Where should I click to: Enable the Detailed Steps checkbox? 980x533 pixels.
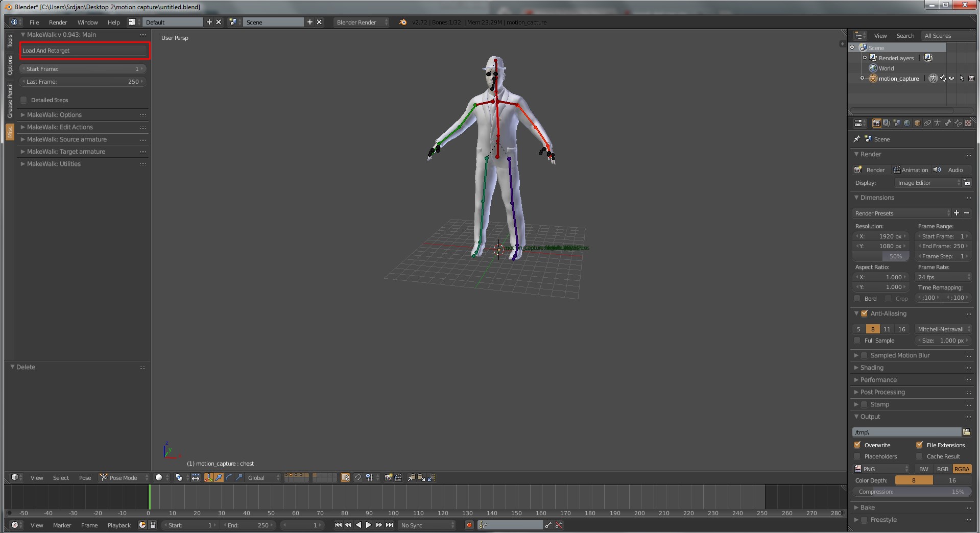click(24, 100)
